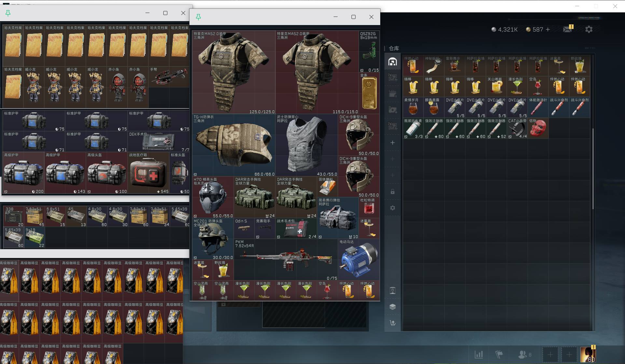
Task: Select the PKM 7.62x54R machine gun
Action: click(x=286, y=260)
